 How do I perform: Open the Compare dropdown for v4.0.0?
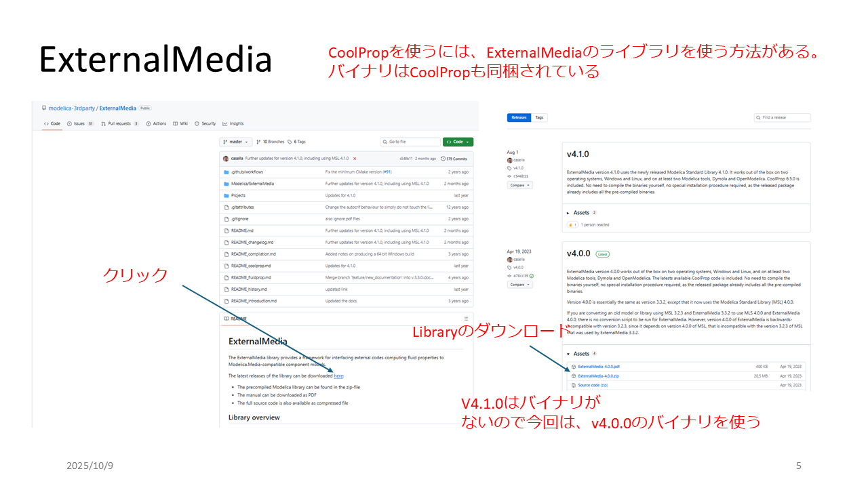[520, 285]
